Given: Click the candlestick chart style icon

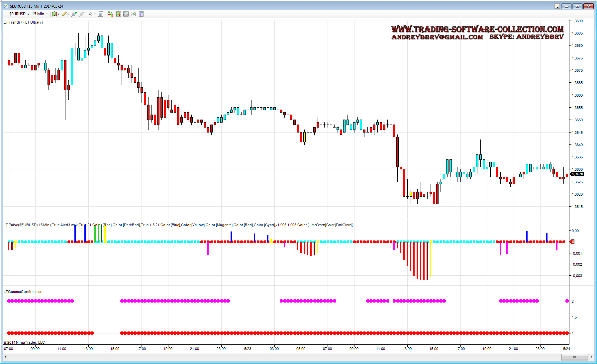Looking at the screenshot, I should click(54, 14).
